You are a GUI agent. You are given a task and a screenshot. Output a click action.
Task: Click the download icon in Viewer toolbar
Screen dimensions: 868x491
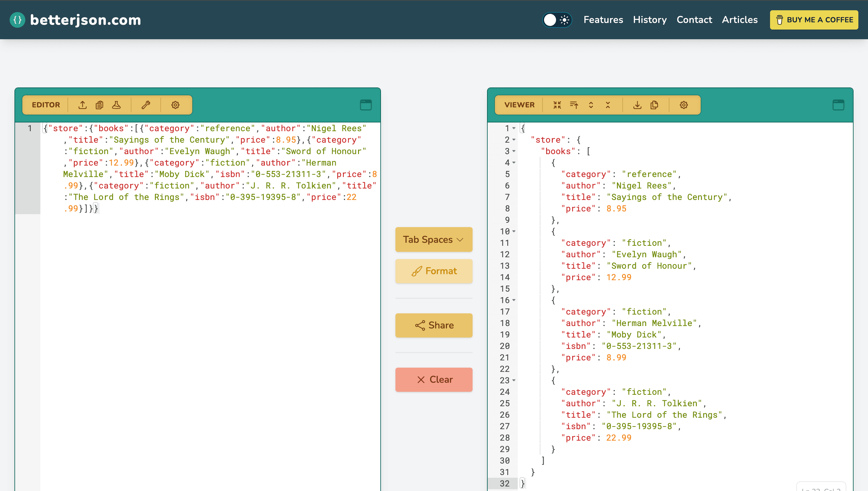(637, 105)
